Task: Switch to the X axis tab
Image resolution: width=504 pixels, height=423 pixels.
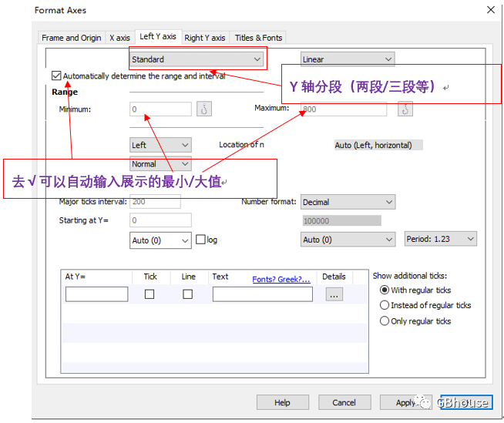Action: tap(119, 38)
